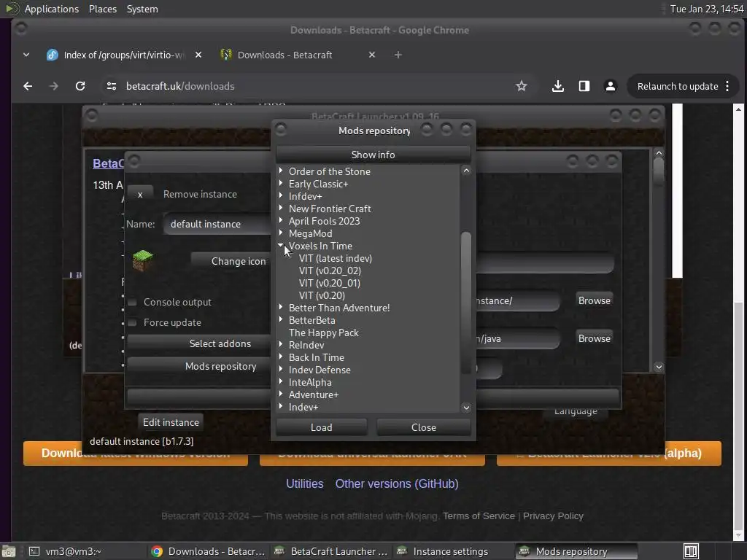
Task: Expand BetterBeta tree node
Action: (281, 319)
